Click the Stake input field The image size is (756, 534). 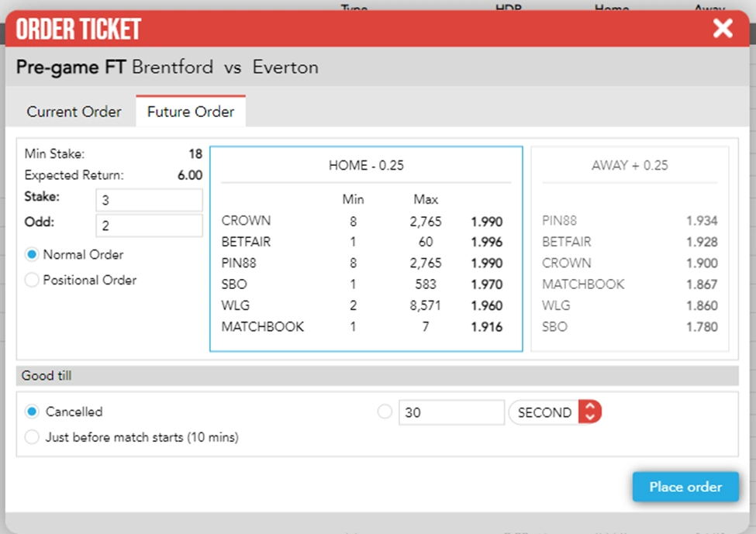click(x=148, y=199)
